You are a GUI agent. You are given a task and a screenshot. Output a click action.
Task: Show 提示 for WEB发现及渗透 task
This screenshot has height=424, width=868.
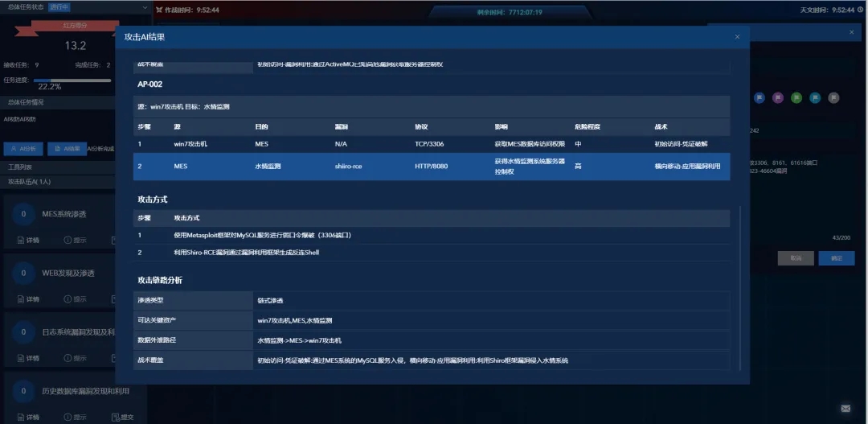tap(75, 299)
